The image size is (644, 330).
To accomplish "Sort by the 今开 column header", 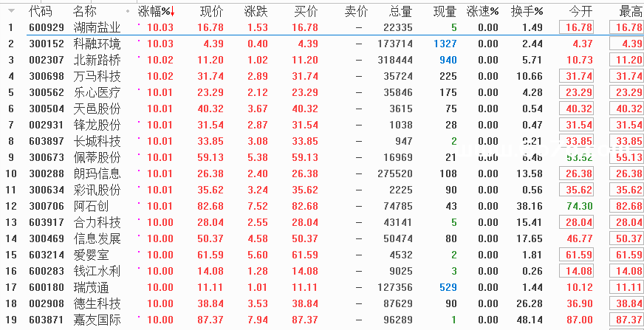I will point(580,12).
